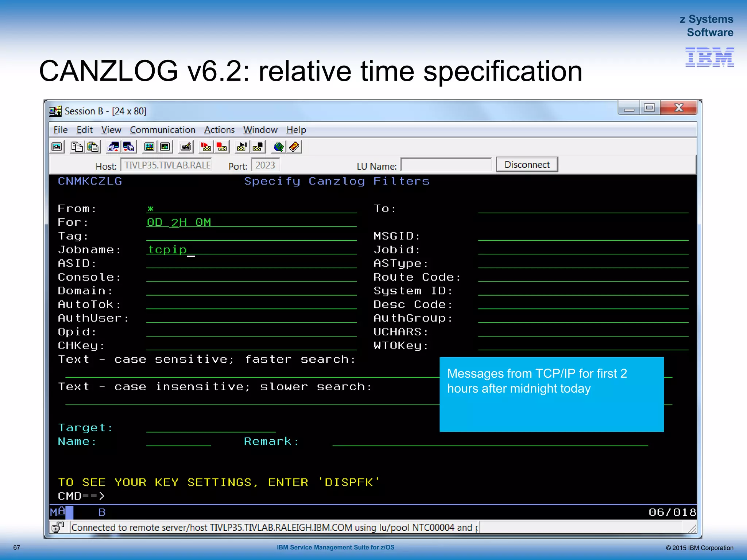
Task: Open the Help menu
Action: [x=296, y=130]
